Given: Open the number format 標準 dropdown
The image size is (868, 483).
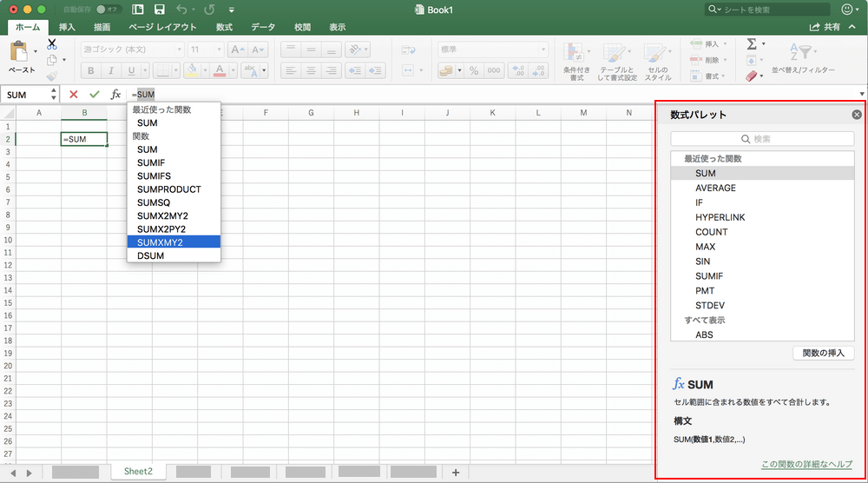Looking at the screenshot, I should click(543, 50).
